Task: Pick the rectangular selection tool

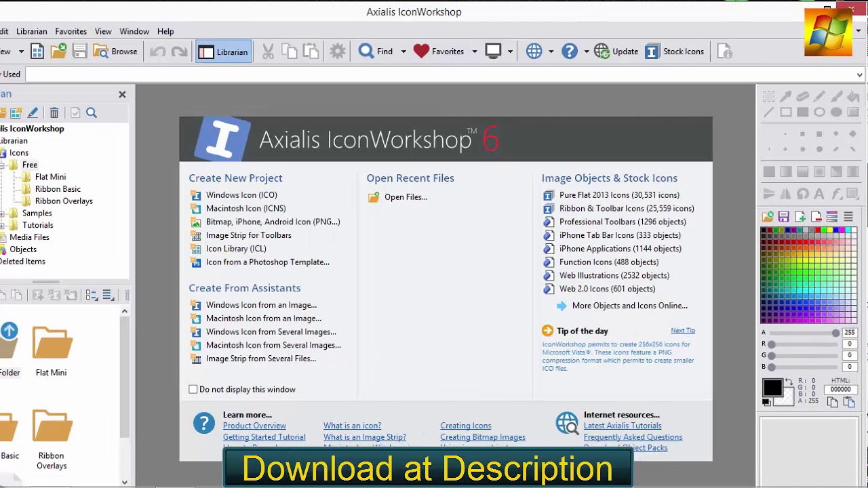Action: [x=769, y=96]
